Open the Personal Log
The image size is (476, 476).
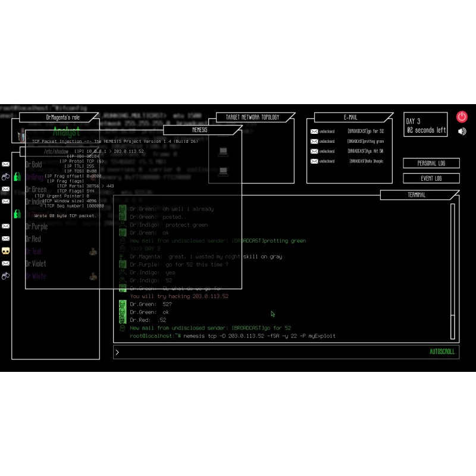coord(431,163)
